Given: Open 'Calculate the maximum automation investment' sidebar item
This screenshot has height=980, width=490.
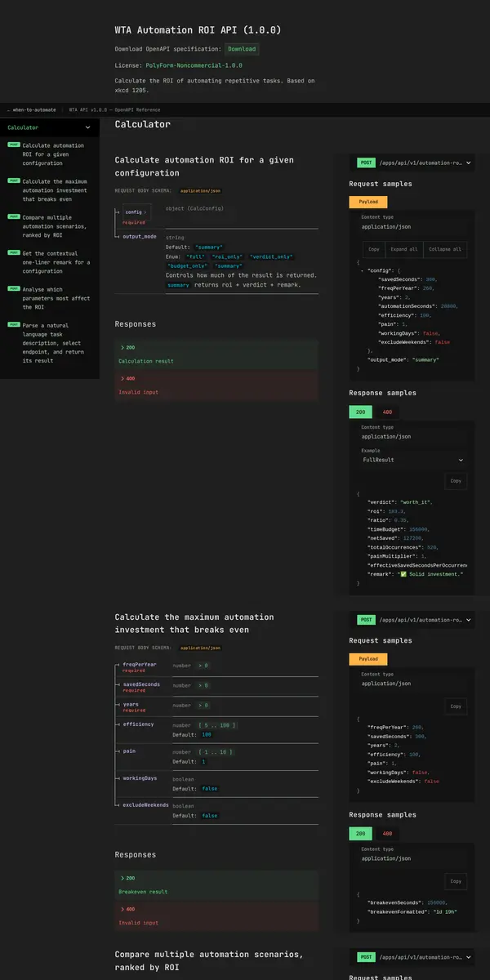Looking at the screenshot, I should [x=50, y=189].
